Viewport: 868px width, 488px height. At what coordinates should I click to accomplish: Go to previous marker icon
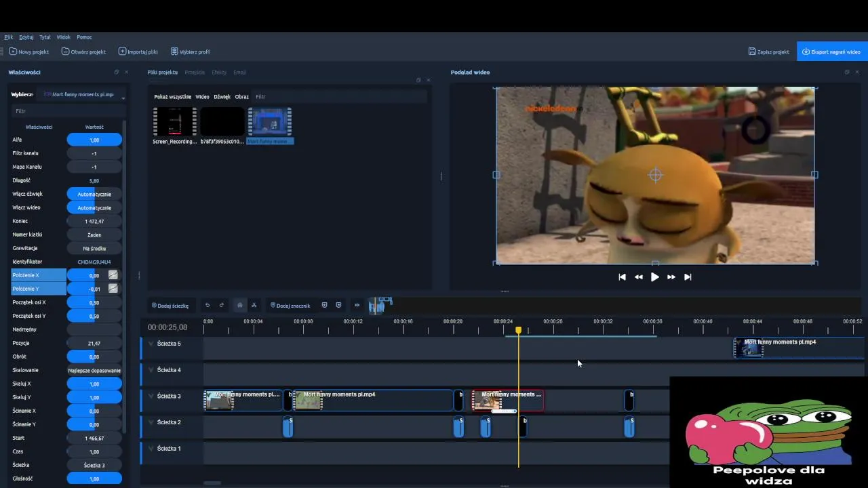[x=324, y=305]
